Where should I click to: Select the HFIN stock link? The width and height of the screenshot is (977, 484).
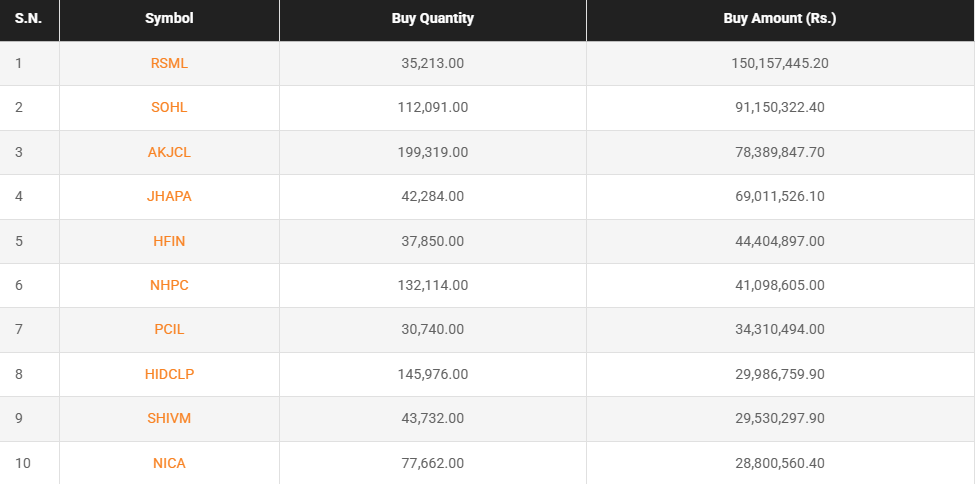(x=169, y=241)
